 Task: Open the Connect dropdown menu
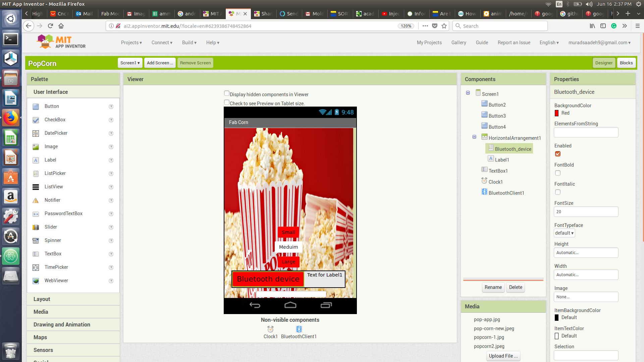(162, 43)
